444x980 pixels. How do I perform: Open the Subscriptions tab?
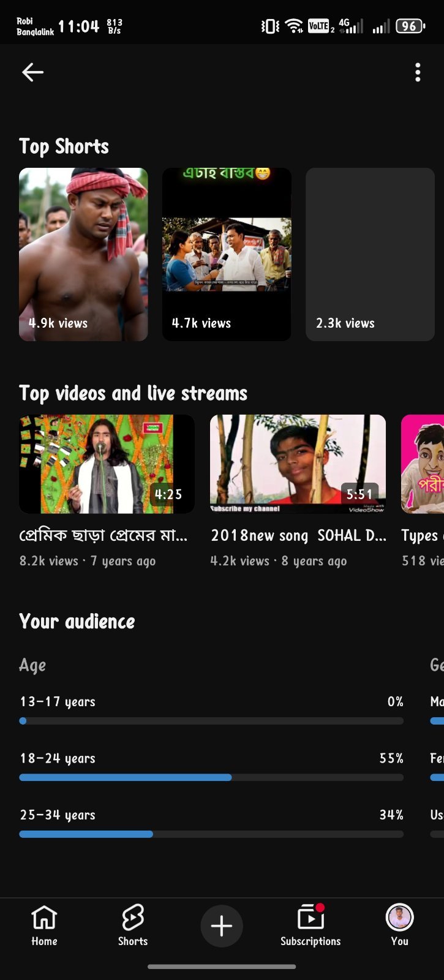[x=310, y=925]
